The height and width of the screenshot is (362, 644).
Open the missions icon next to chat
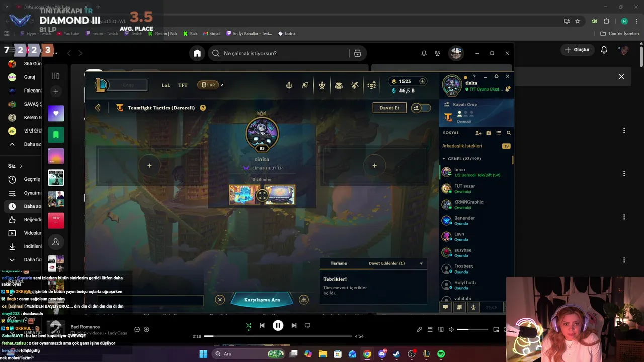459,307
